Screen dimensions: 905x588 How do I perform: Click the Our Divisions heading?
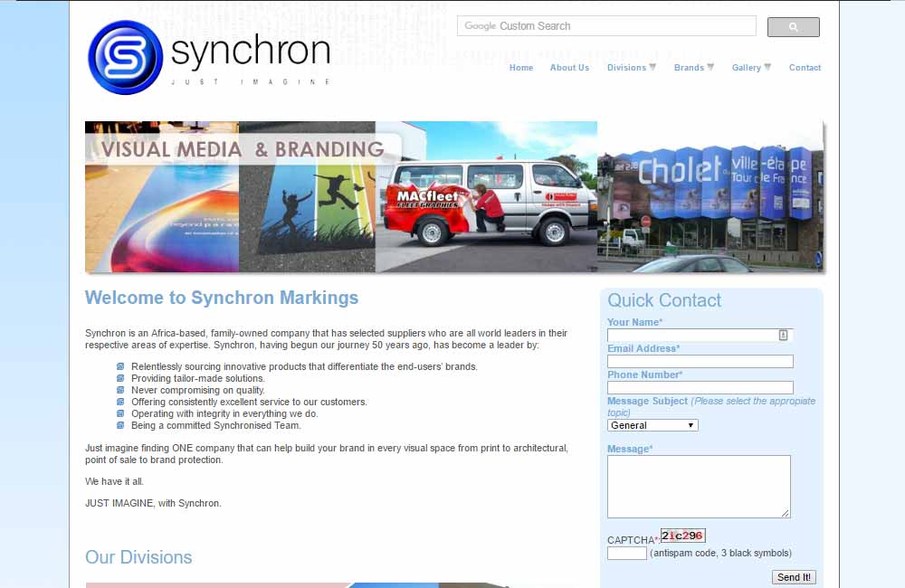138,557
